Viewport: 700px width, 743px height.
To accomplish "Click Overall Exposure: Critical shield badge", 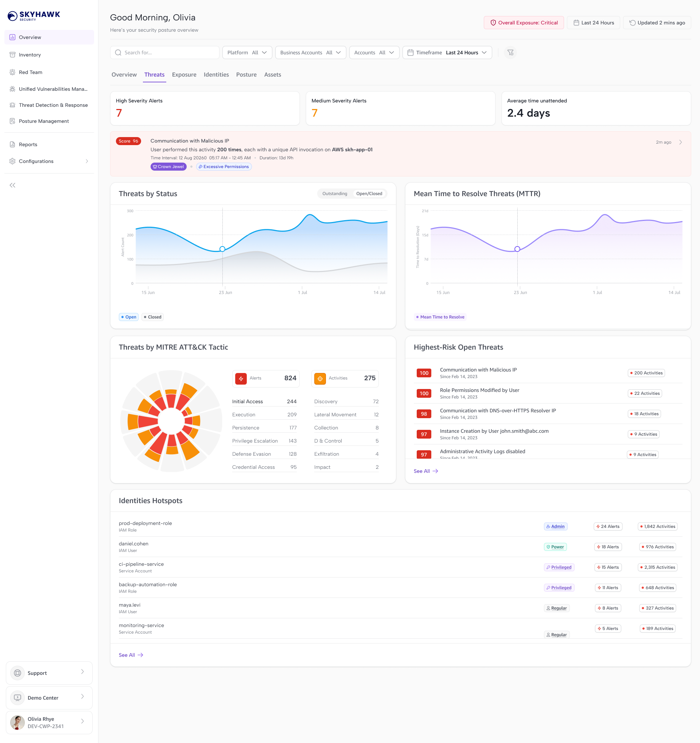I will click(x=524, y=23).
